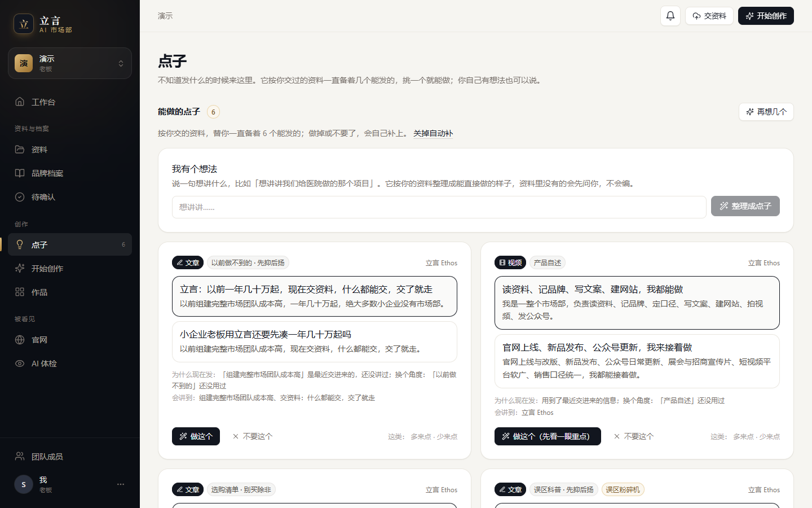Open 开始创作 in the sidebar
812x508 pixels.
point(70,268)
